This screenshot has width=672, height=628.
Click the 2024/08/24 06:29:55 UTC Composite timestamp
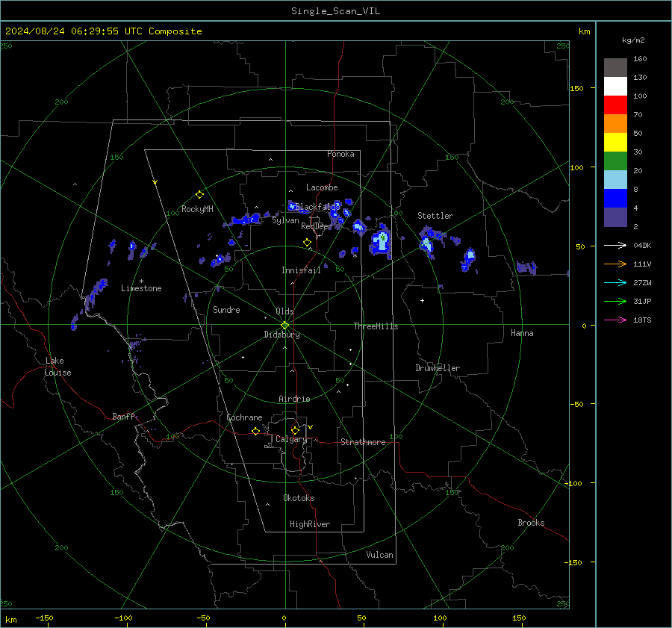click(x=103, y=31)
